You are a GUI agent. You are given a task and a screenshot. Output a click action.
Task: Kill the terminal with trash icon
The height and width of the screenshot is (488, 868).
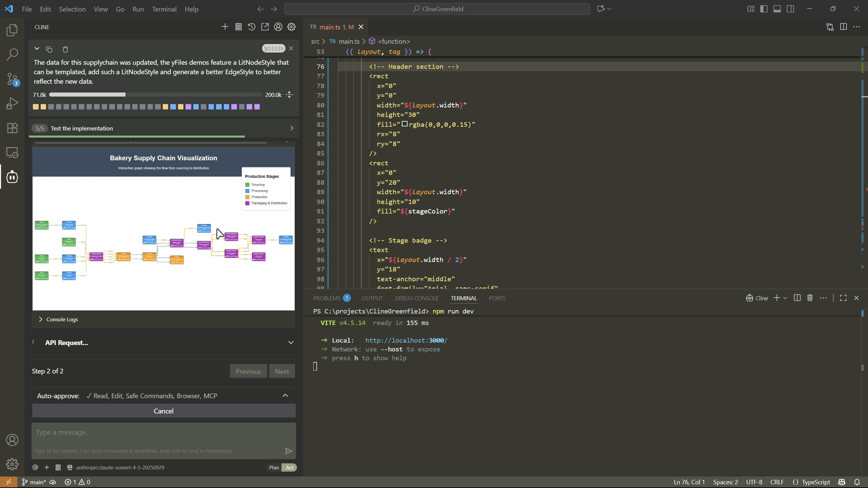810,298
